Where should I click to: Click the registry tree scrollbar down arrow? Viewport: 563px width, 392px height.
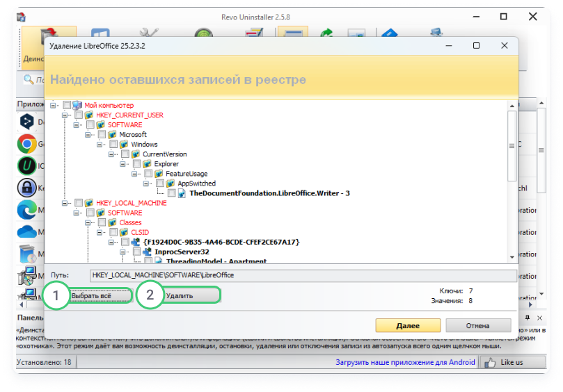512,257
